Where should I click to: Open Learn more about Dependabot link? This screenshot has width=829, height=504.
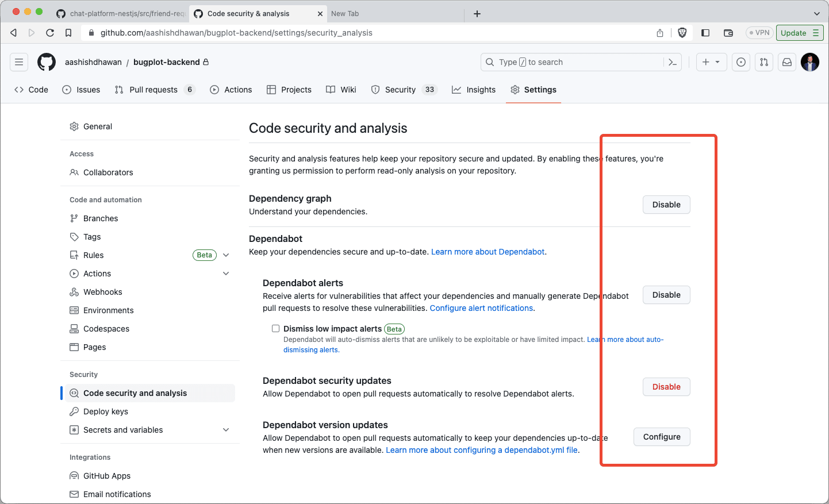(488, 251)
